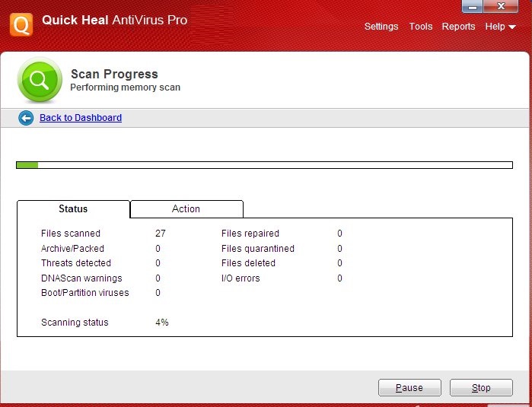Expand the Help dropdown menu

click(501, 27)
